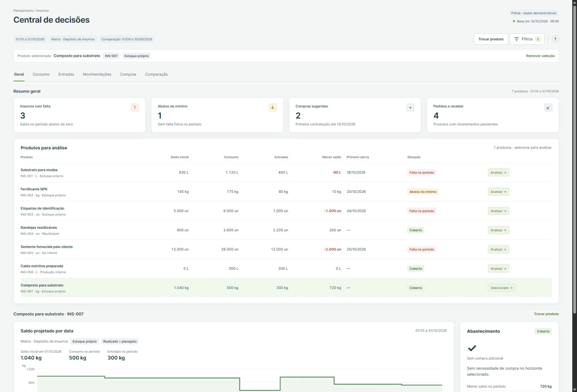The height and width of the screenshot is (392, 577).
Task: Click the -2.000 un menor saldo value
Action: click(x=332, y=249)
